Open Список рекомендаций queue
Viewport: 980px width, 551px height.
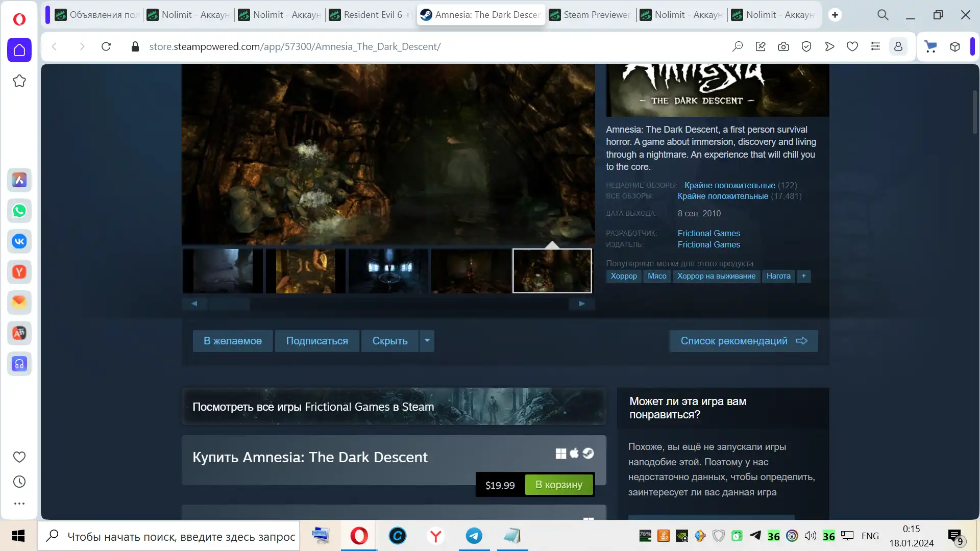(744, 341)
